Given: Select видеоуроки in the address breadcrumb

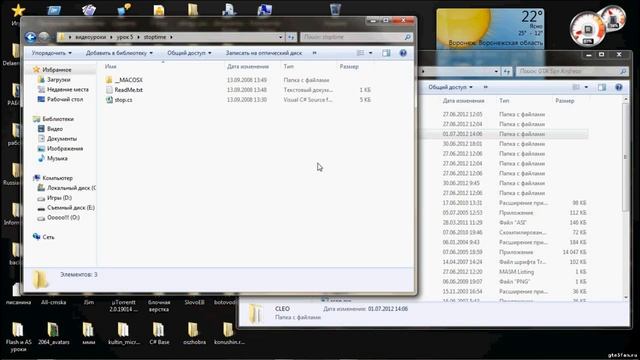Looking at the screenshot, I should pos(90,37).
